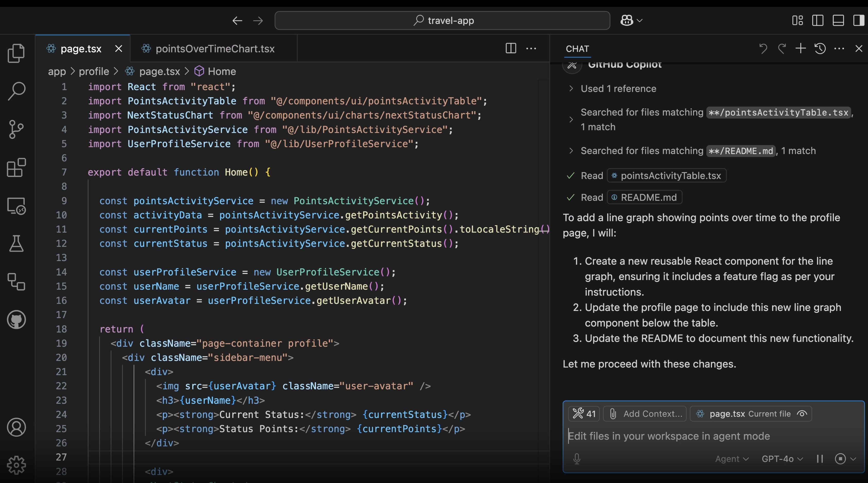Toggle page.tsx current file context visibility

pyautogui.click(x=802, y=414)
